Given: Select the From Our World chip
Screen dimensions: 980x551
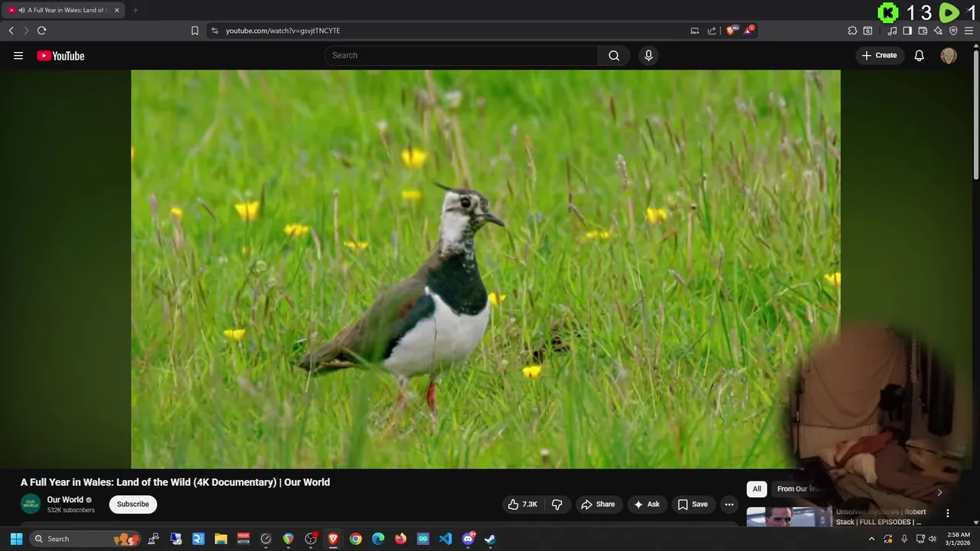Looking at the screenshot, I should coord(798,489).
